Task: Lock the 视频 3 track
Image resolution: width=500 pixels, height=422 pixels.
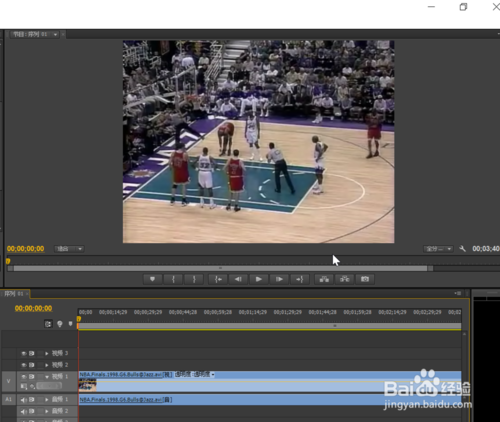Action: (40, 353)
